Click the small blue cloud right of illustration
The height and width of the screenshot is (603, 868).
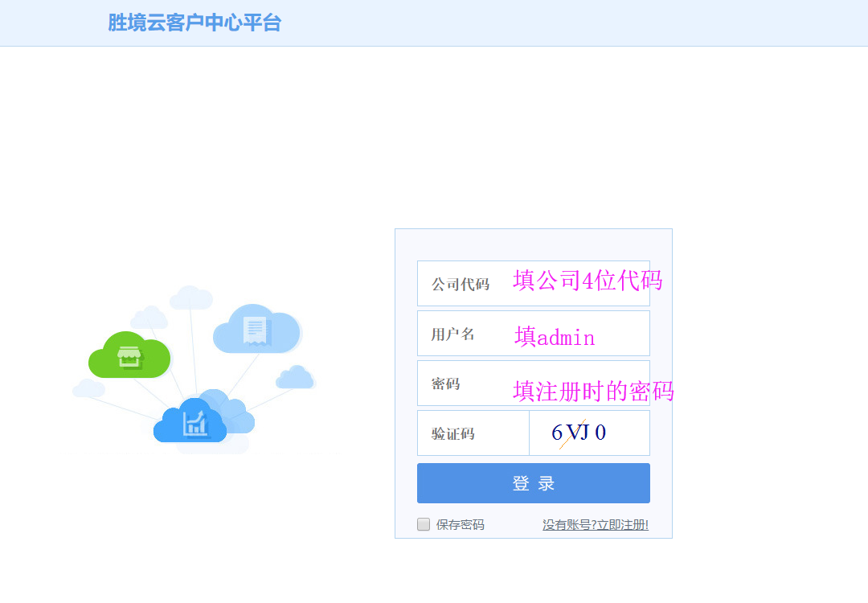295,378
